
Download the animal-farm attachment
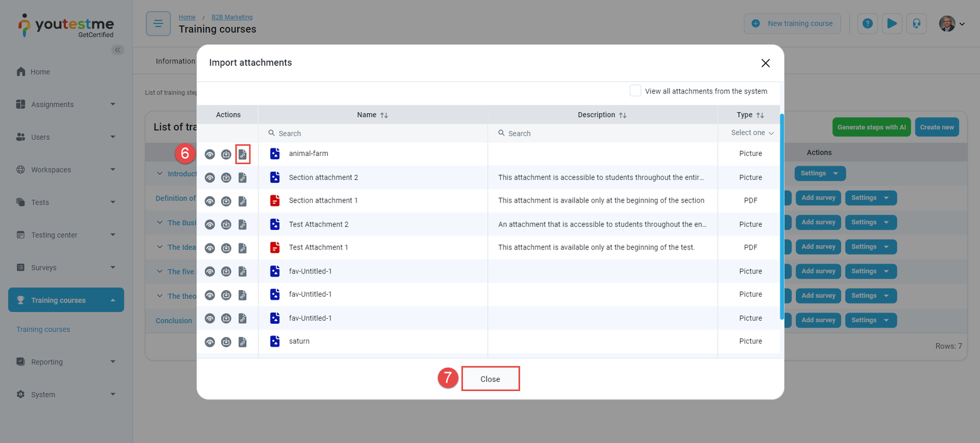pos(226,154)
